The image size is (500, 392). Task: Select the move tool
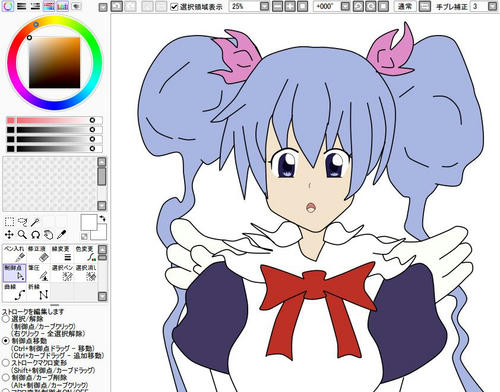(x=9, y=235)
